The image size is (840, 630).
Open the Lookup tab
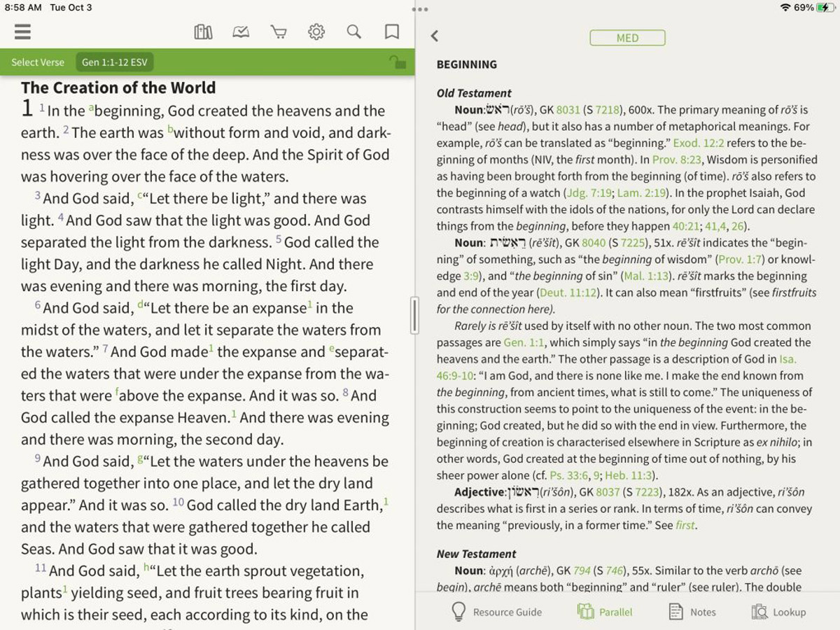[x=778, y=612]
